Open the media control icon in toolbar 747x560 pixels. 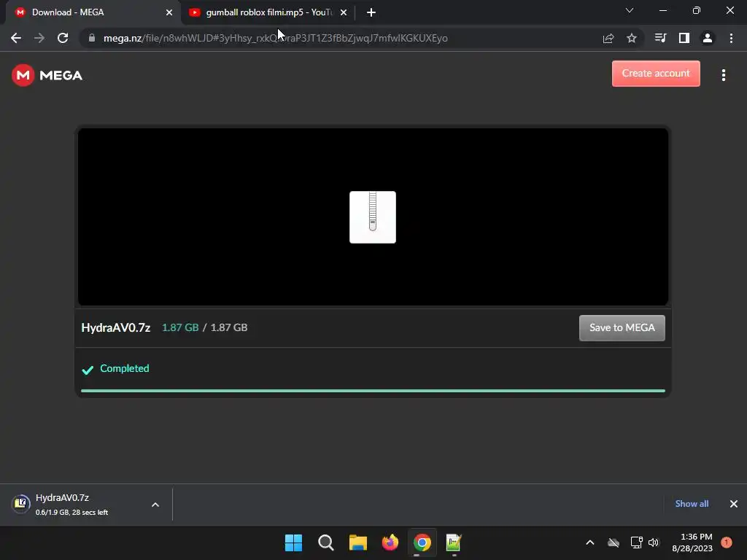[x=660, y=38]
